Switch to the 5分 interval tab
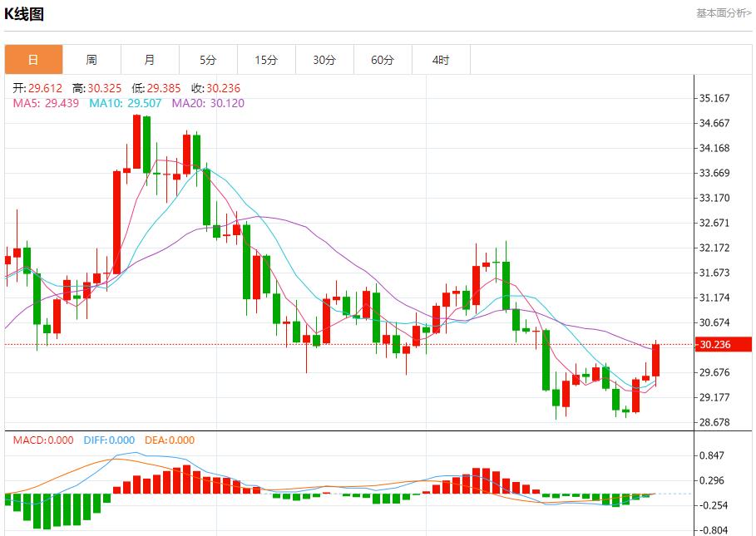Viewport: 756px width, 536px height. (208, 60)
